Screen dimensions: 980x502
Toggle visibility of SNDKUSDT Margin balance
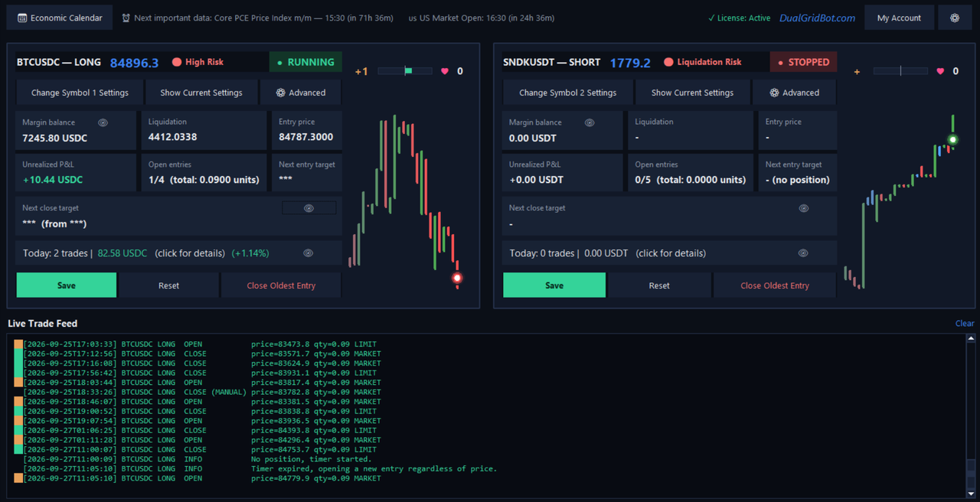590,122
